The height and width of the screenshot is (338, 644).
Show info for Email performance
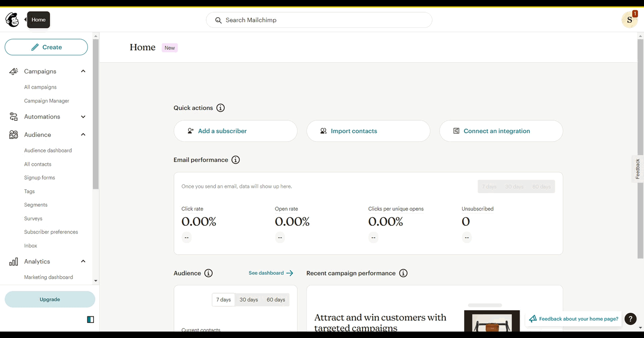coord(236,160)
